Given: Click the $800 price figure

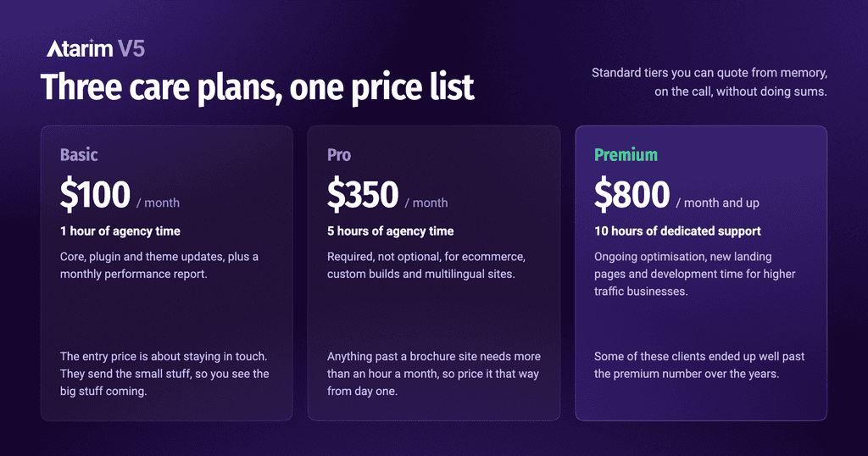Looking at the screenshot, I should point(632,194).
